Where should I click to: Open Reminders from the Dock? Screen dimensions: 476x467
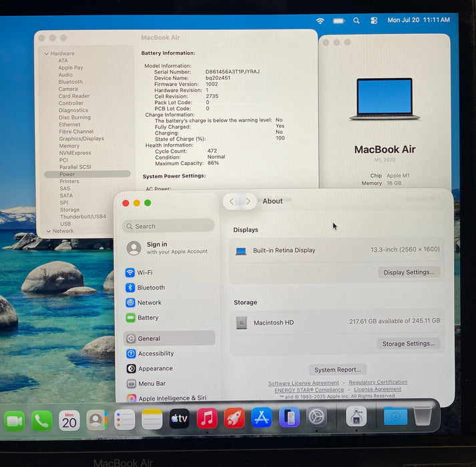(124, 420)
